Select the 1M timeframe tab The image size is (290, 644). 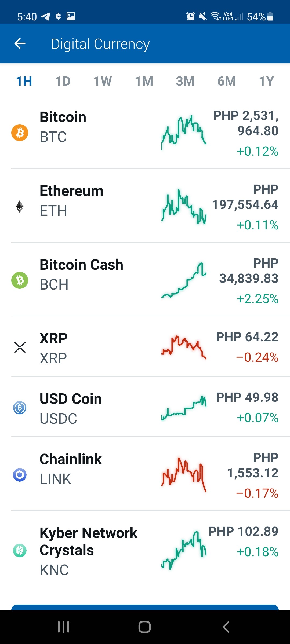coord(144,81)
